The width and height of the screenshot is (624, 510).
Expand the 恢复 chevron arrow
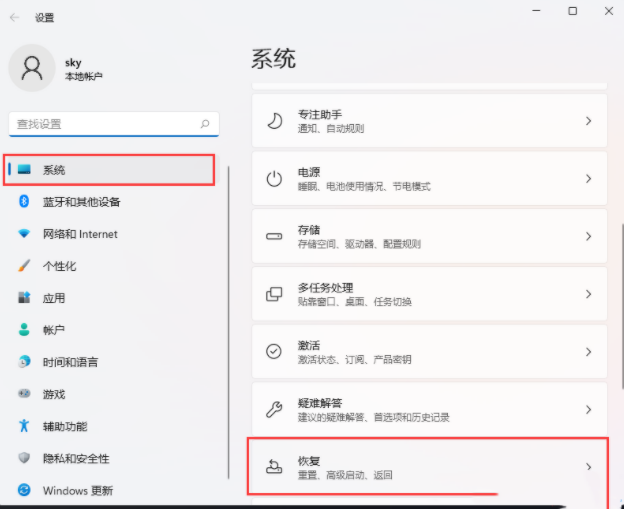click(588, 467)
